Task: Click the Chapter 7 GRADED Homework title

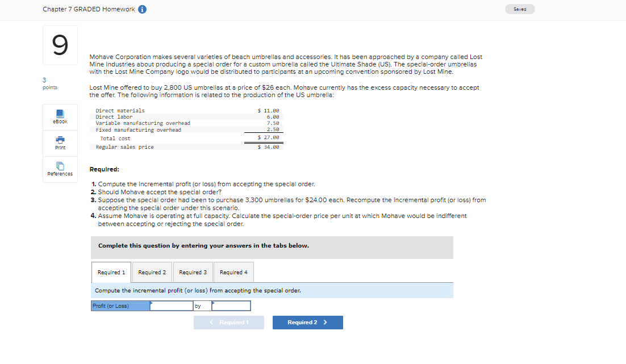Action: [89, 9]
